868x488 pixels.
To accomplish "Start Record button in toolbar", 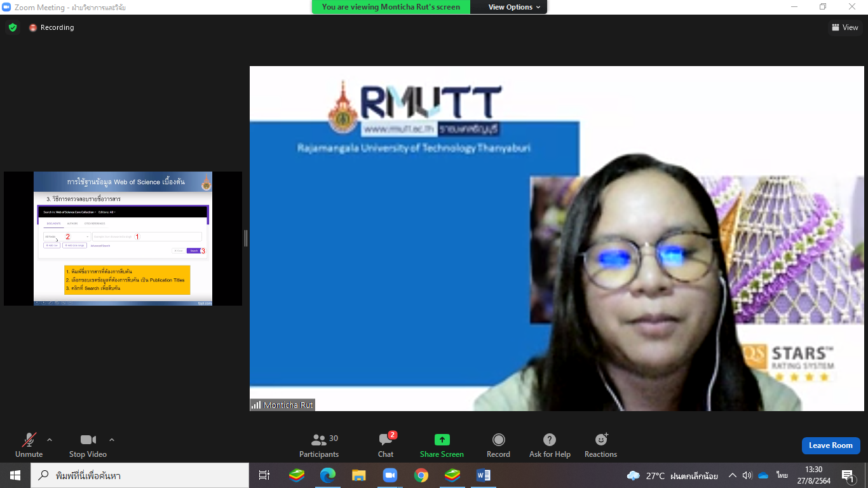I will coord(498,445).
